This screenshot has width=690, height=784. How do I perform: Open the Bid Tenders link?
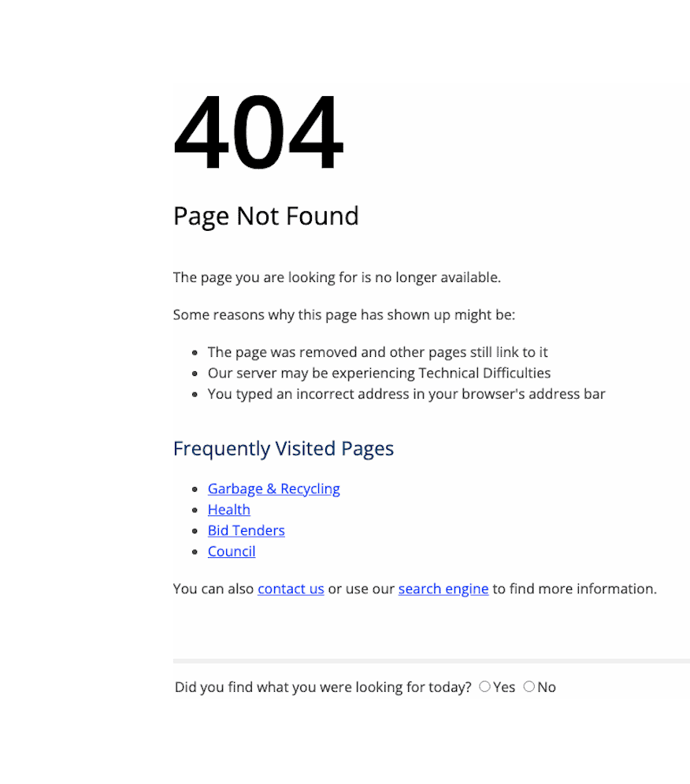coord(246,530)
